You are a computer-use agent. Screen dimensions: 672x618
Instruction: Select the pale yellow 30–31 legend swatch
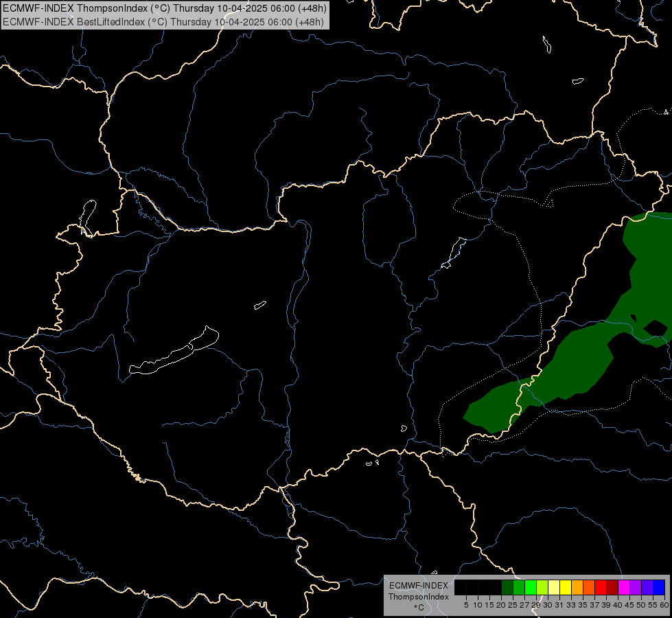[554, 587]
